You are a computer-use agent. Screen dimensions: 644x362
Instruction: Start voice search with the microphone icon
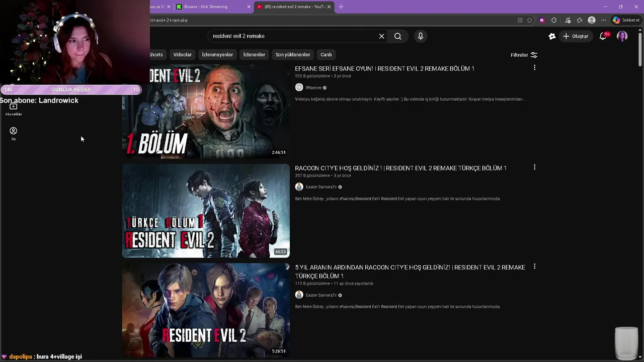coord(421,36)
